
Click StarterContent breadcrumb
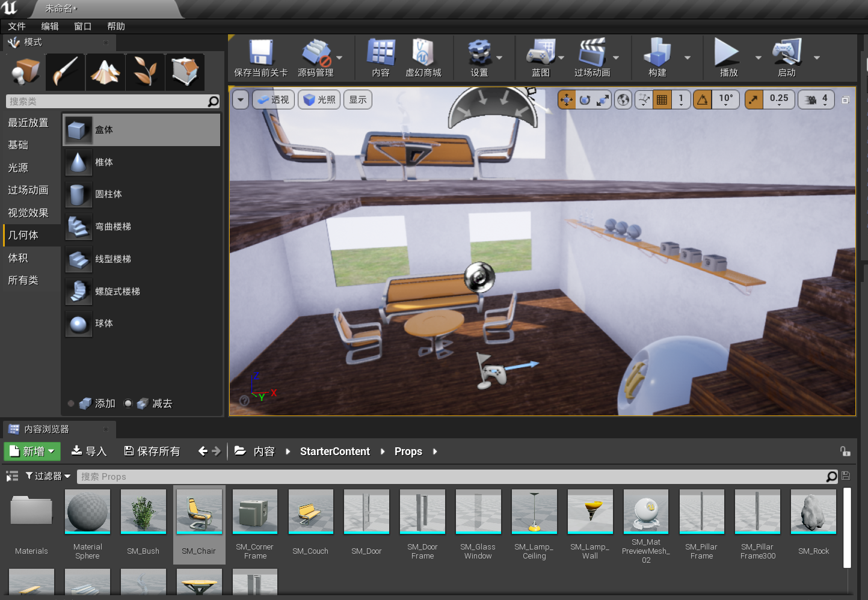(x=335, y=452)
